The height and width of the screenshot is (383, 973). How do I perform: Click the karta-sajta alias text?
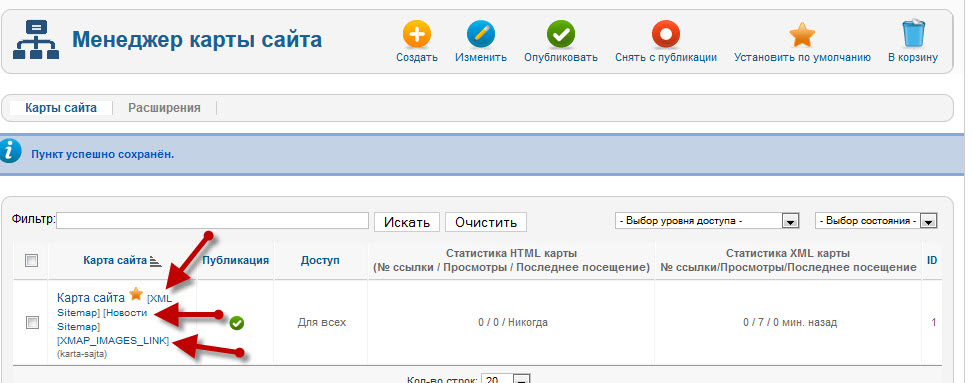(83, 354)
